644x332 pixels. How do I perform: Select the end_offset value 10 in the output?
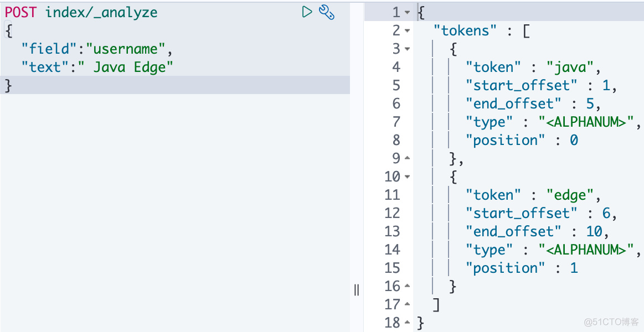[593, 232]
